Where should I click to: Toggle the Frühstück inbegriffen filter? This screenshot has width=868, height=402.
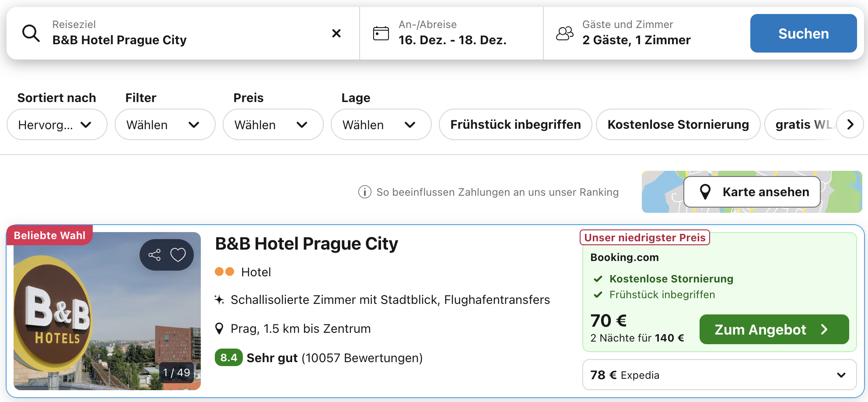(x=515, y=125)
